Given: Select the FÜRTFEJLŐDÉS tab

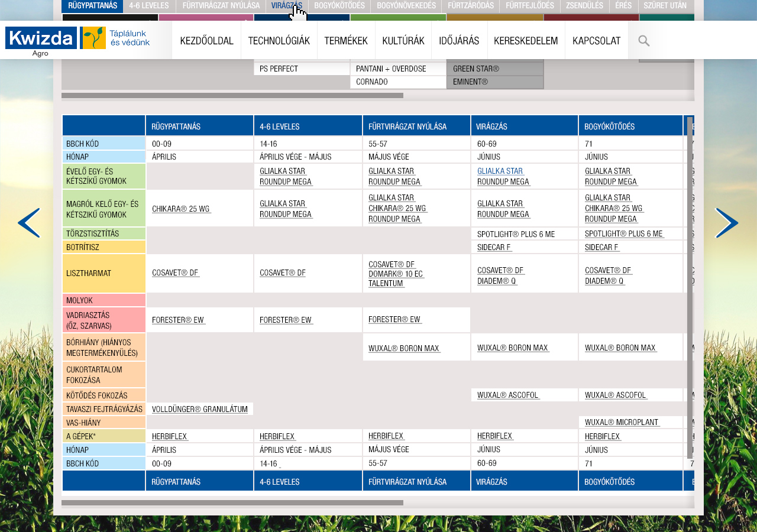Looking at the screenshot, I should [530, 6].
